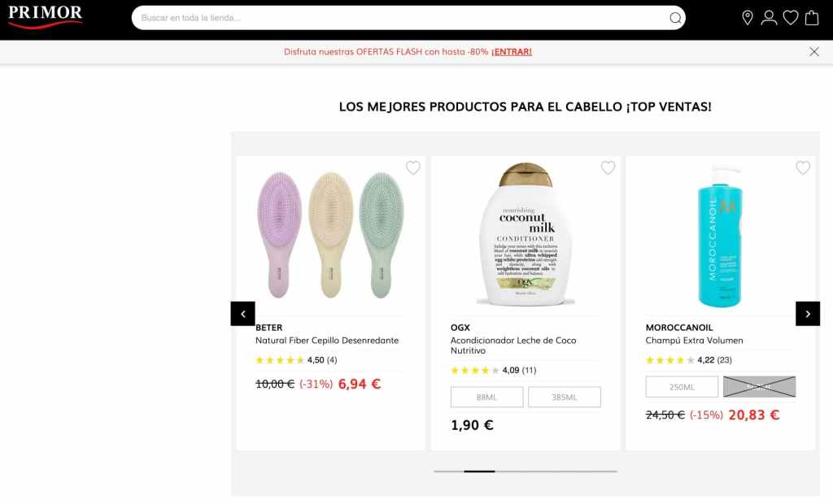Show previous carousel products
The image size is (833, 504).
pyautogui.click(x=242, y=314)
